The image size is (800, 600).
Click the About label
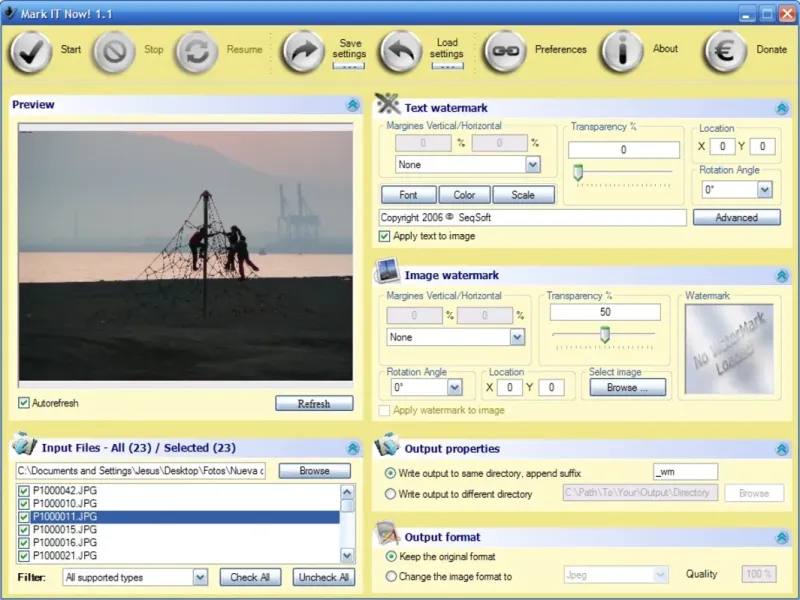pyautogui.click(x=665, y=48)
